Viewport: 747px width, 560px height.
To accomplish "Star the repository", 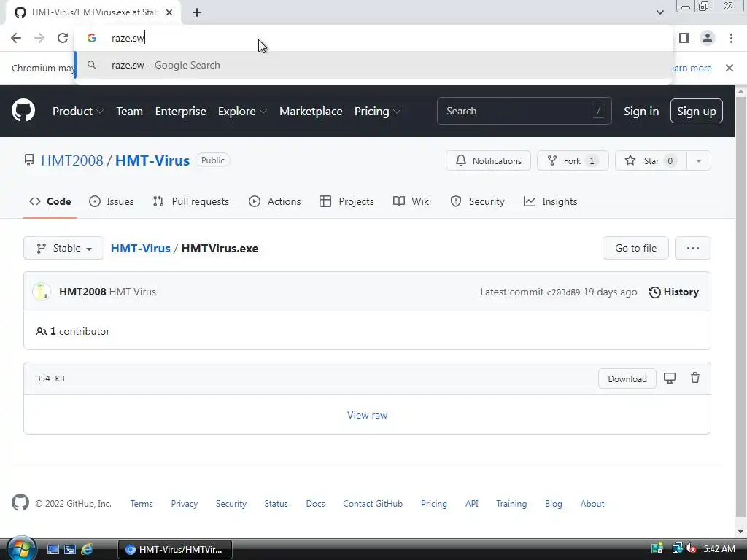I will [651, 161].
